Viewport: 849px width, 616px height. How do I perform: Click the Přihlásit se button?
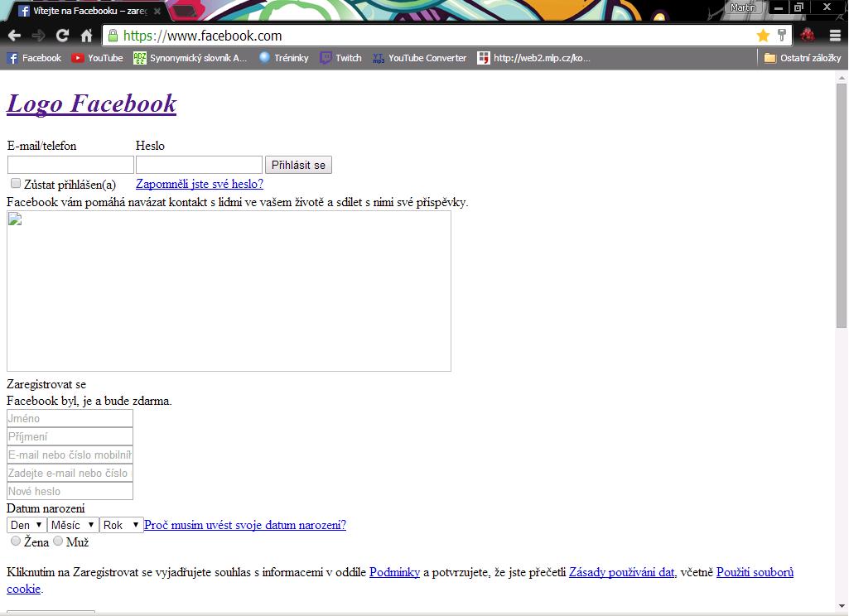click(298, 165)
